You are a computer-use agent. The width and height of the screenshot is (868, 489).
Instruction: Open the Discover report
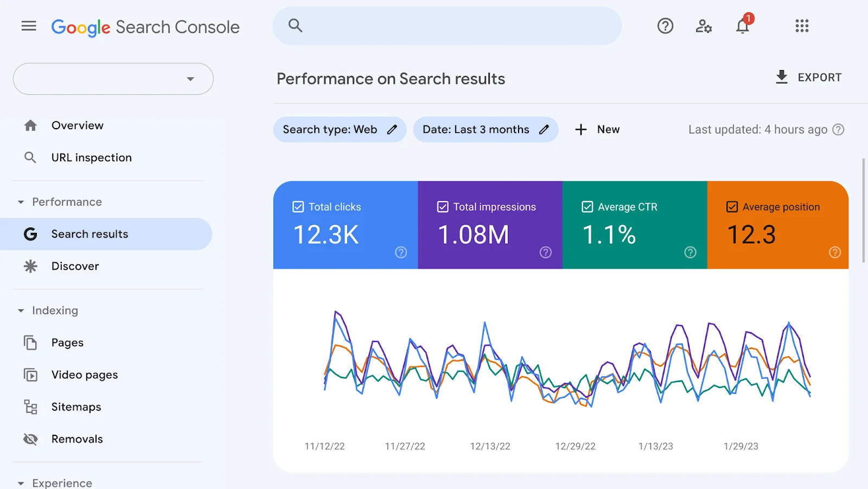pos(75,266)
